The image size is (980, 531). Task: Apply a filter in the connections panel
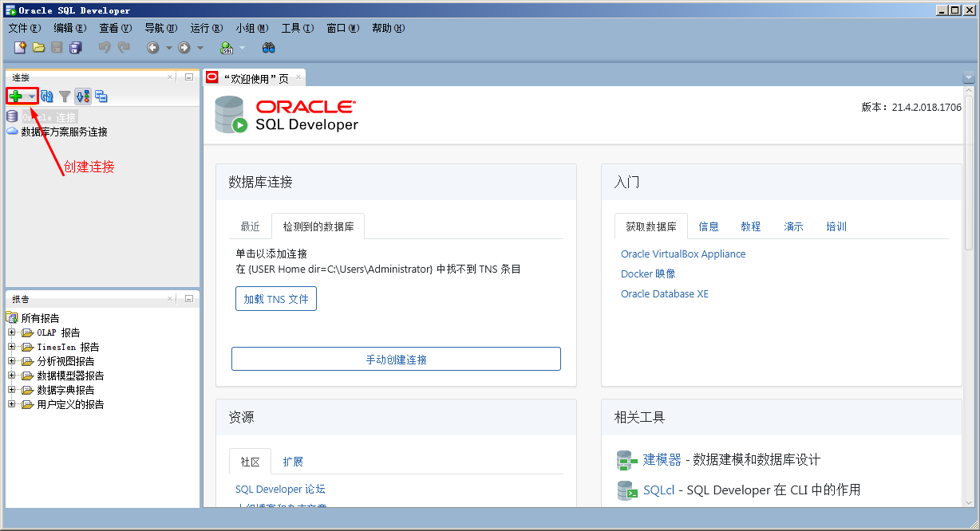tap(64, 96)
